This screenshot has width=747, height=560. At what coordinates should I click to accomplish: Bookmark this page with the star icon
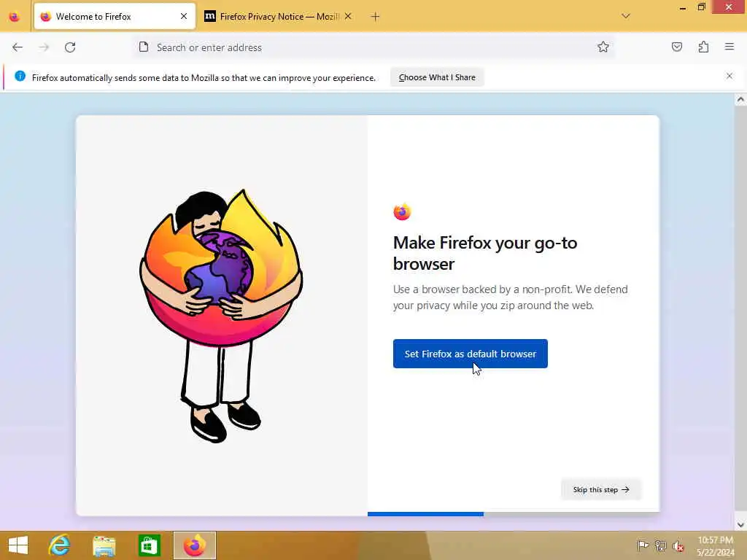coord(603,47)
